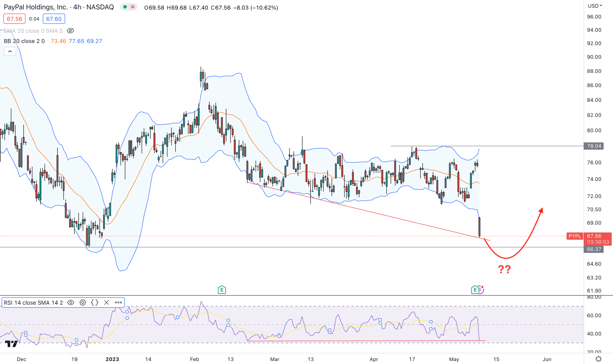Click the 70.50 price scale label
The height and width of the screenshot is (364, 613).
pos(594,209)
